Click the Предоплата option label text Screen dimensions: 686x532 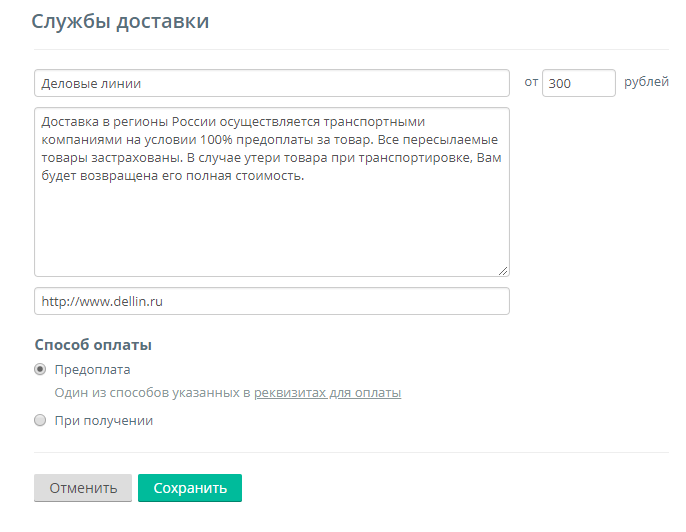[92, 370]
